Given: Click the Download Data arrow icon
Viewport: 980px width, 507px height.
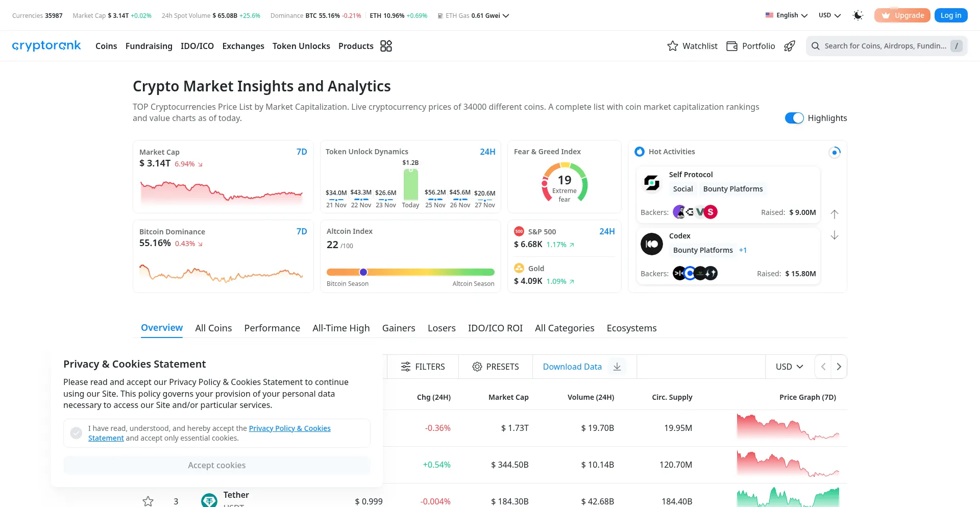Looking at the screenshot, I should 617,367.
